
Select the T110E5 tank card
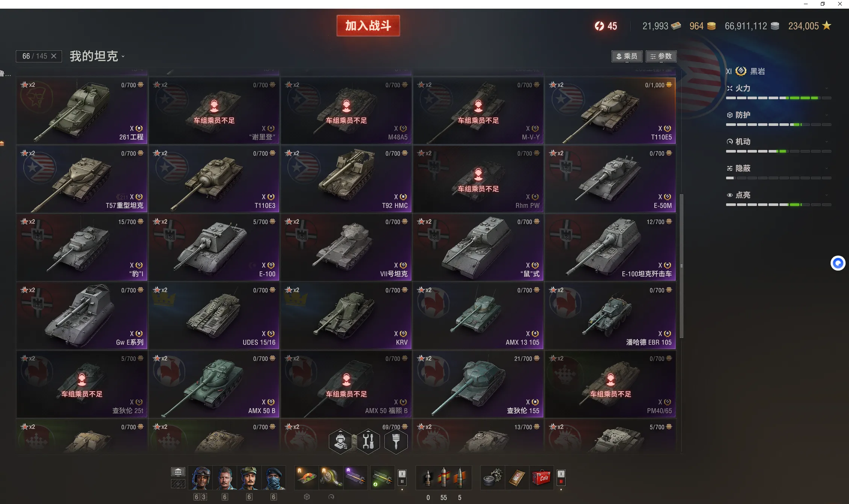tap(610, 110)
